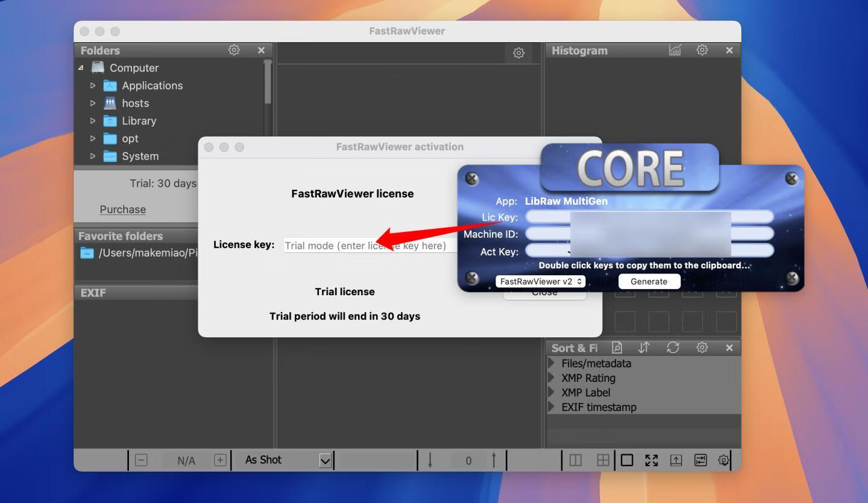
Task: Expand the Files/metadata filter group
Action: [x=552, y=363]
